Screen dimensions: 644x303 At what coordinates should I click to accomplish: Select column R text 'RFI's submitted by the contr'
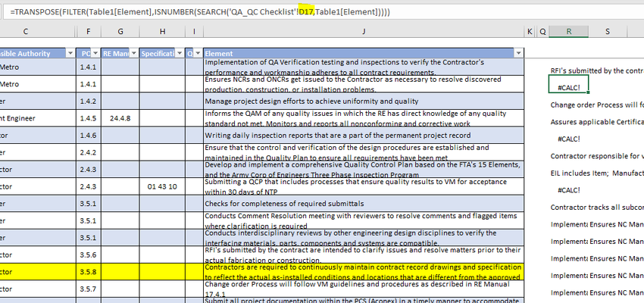tap(597, 70)
